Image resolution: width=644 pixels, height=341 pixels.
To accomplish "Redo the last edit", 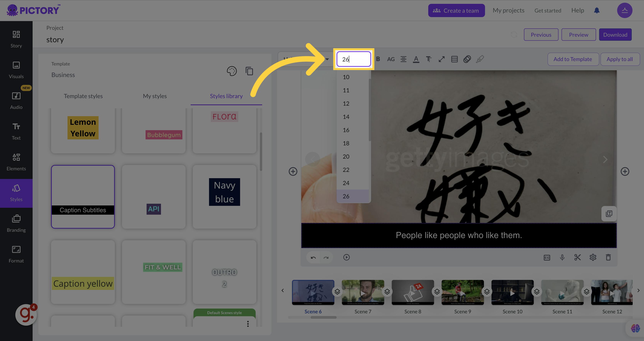I will tap(326, 257).
